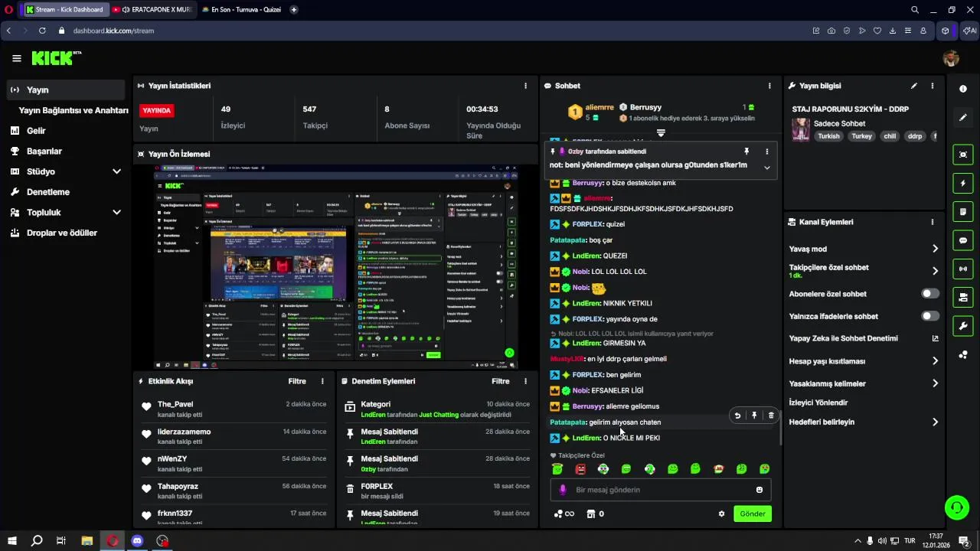
Task: Open Yasaklanmış kelimeler settings arrow
Action: click(935, 383)
